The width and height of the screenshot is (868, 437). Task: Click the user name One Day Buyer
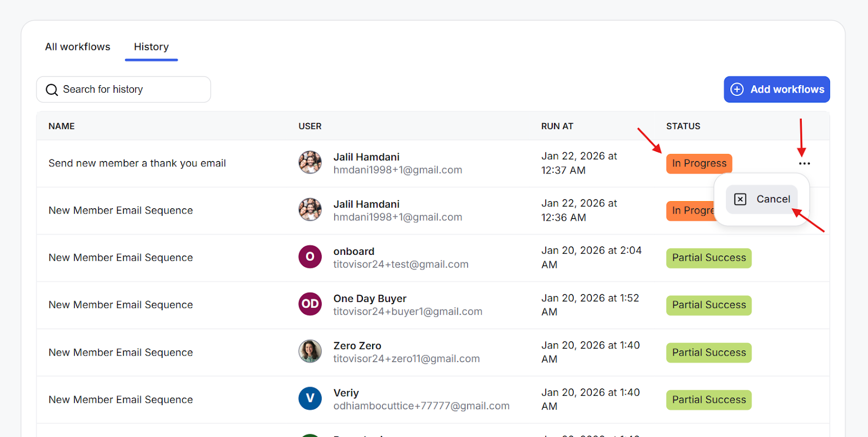point(370,298)
